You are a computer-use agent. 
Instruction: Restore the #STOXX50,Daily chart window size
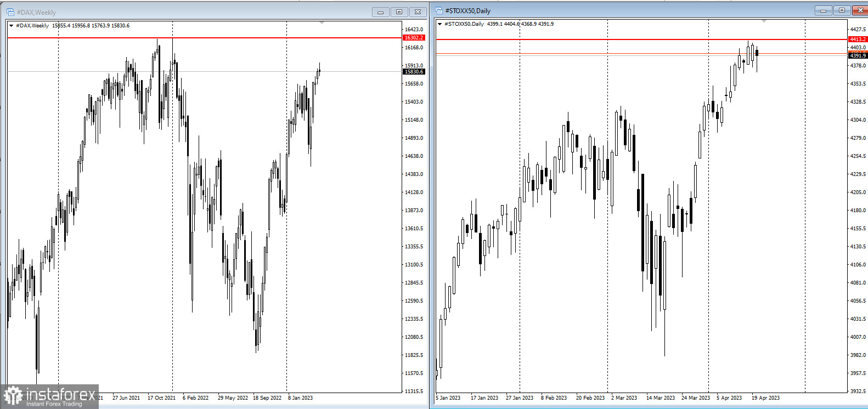point(842,10)
